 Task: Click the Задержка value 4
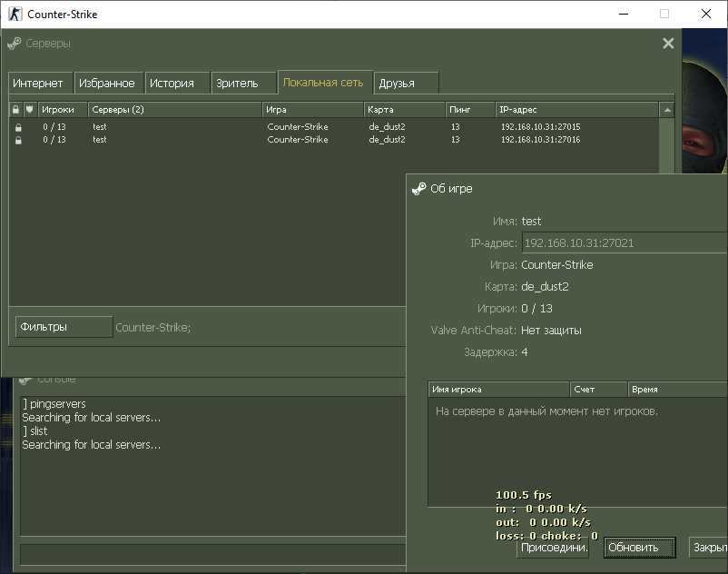(525, 352)
